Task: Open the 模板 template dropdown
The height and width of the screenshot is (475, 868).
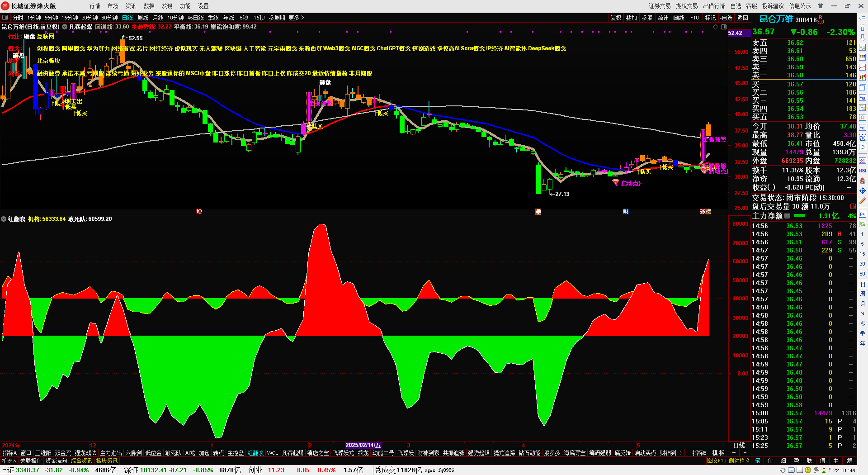Action: click(718, 453)
